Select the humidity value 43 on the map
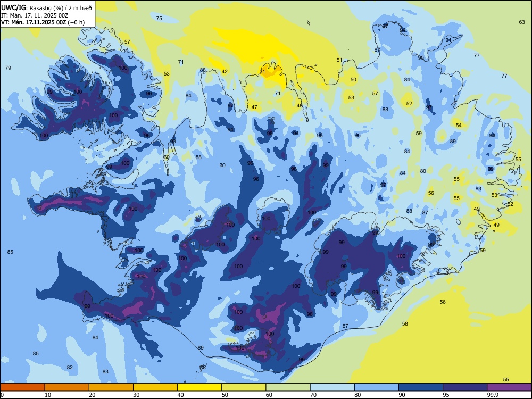532x399 pixels. tap(310, 68)
